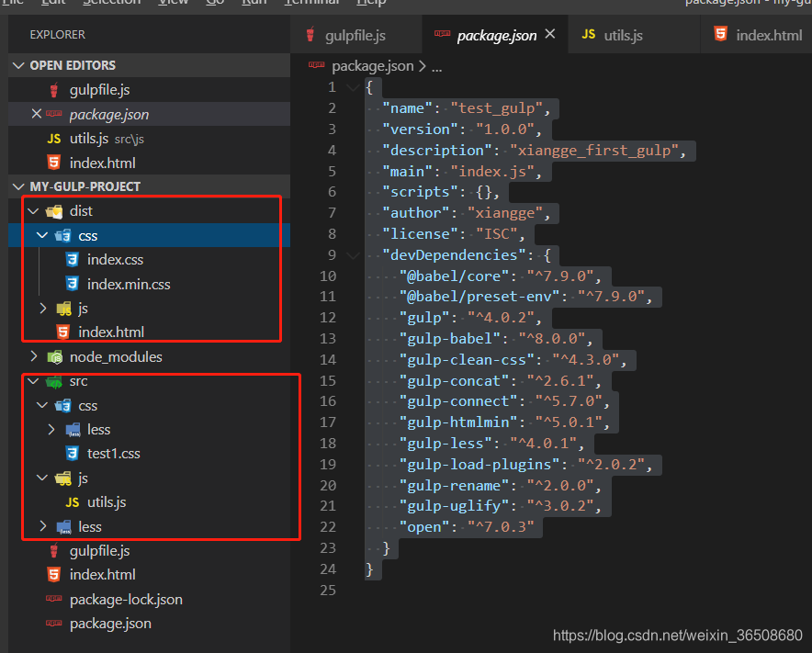Click the JS icon beside utils.js in src
The image size is (812, 653).
coord(73,502)
